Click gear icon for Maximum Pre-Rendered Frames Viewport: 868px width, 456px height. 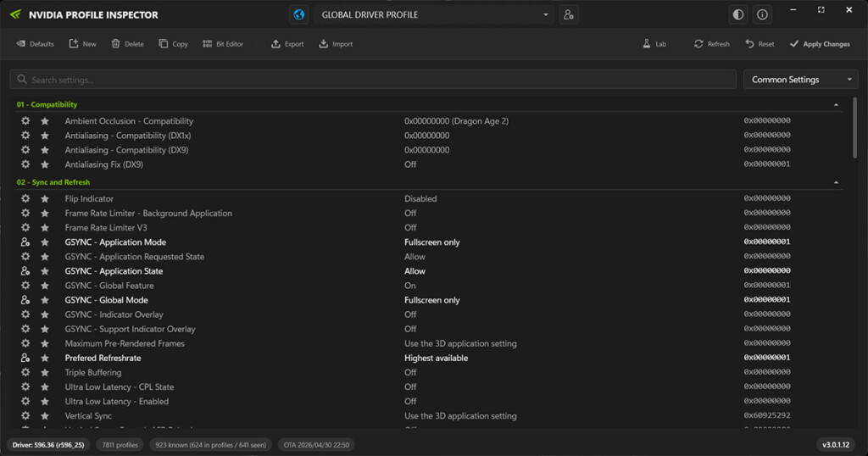[x=25, y=343]
